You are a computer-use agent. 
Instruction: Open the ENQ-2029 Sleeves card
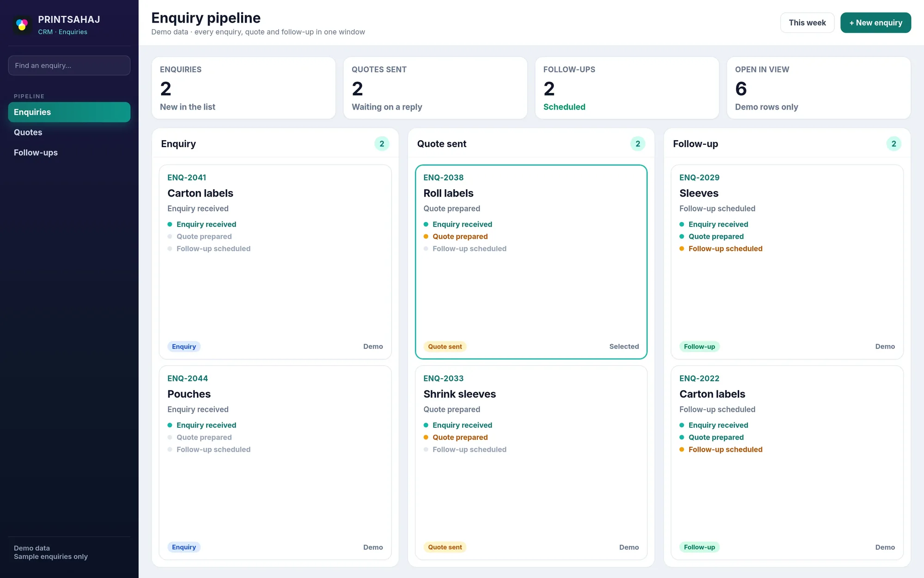tap(787, 262)
